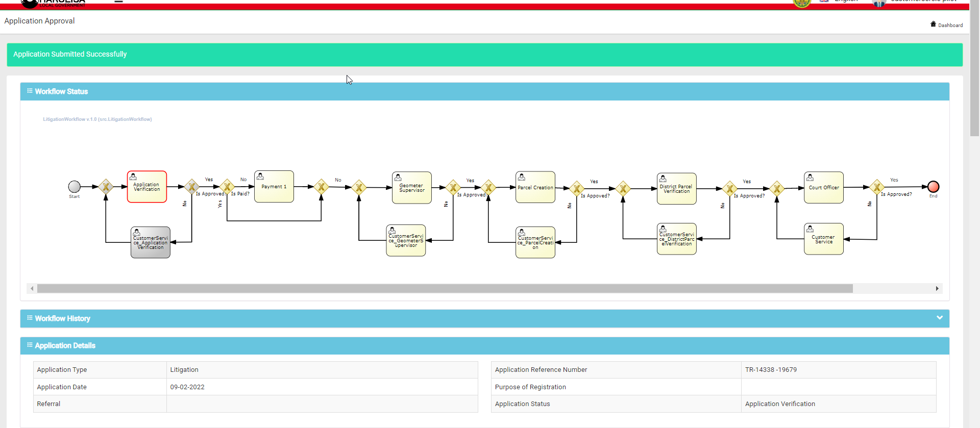The image size is (980, 428).
Task: Select the District Parcel Verification task node
Action: [x=677, y=189]
